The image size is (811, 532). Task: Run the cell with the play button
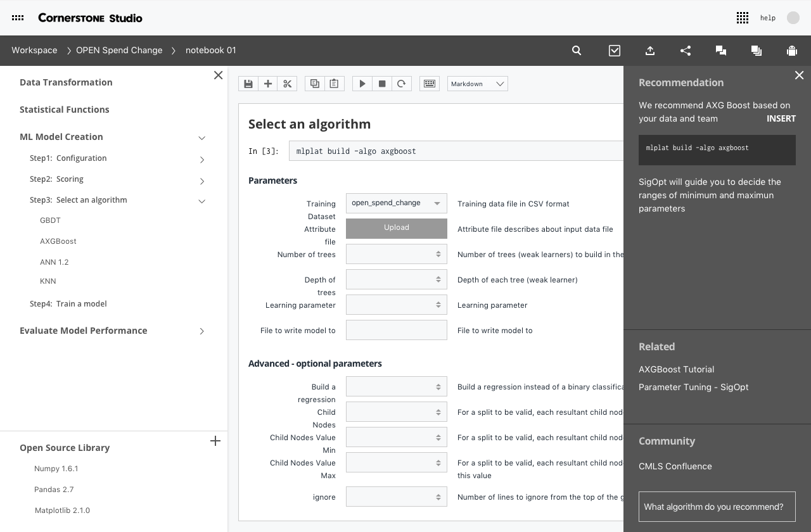(362, 84)
